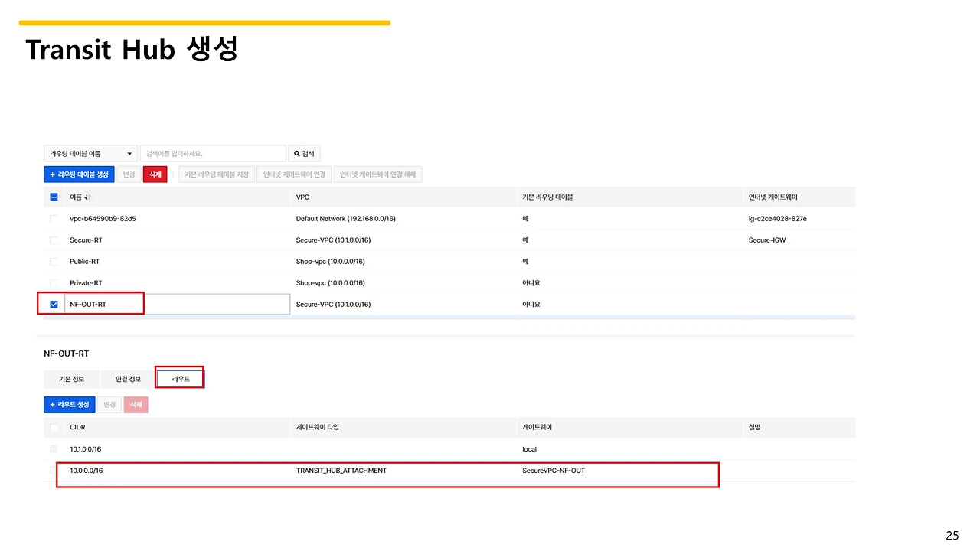
Task: Click the ig-c2ce4028-827e internet gateway cell
Action: click(x=777, y=219)
